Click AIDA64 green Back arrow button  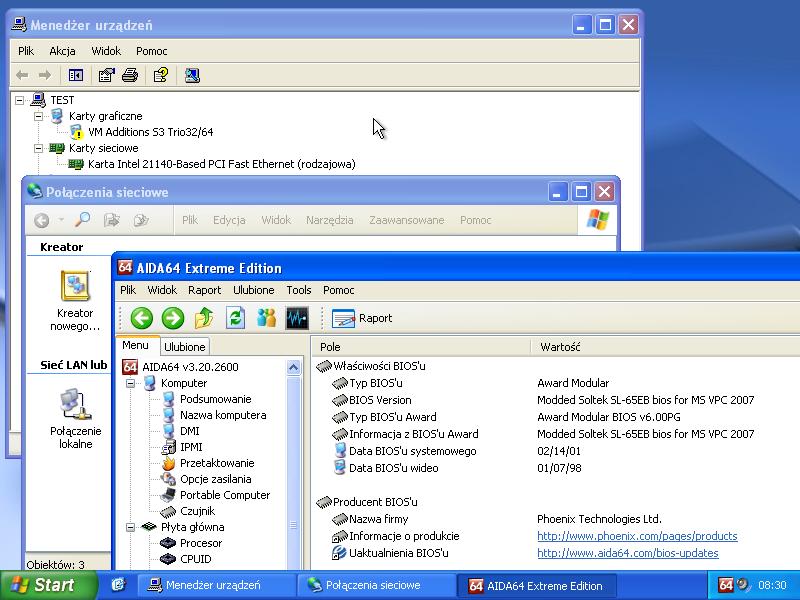tap(141, 318)
